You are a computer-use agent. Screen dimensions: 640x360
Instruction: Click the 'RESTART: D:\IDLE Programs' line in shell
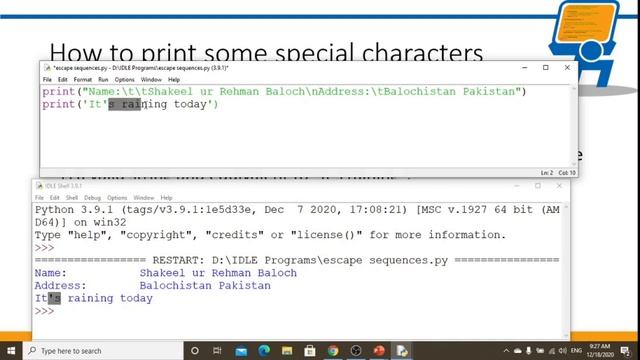297,260
